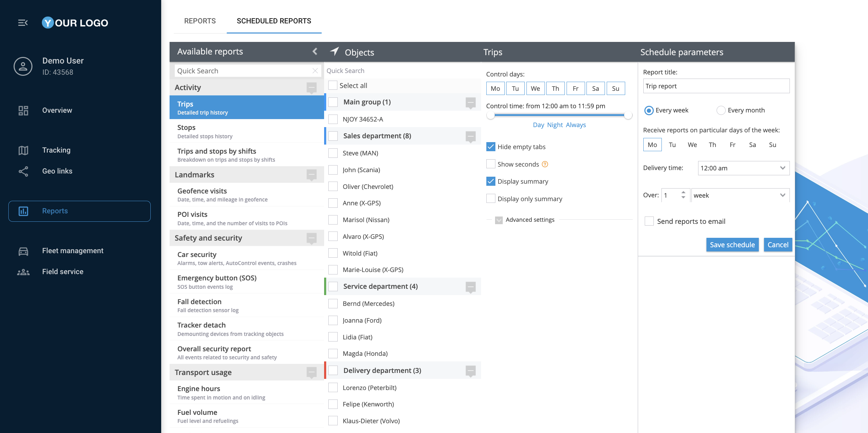
Task: Open Overview via its dashboard icon
Action: pyautogui.click(x=23, y=110)
